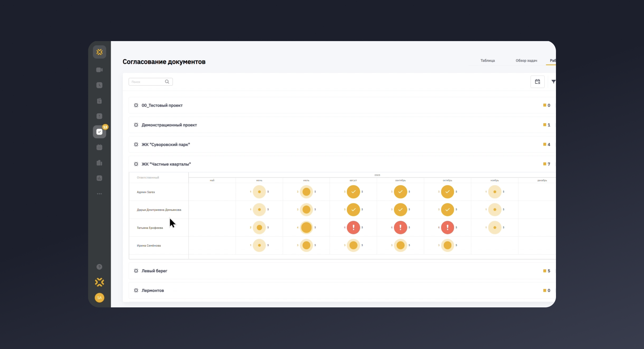Open the documents sidebar icon
Viewport: 644px width, 349px height.
[x=99, y=101]
